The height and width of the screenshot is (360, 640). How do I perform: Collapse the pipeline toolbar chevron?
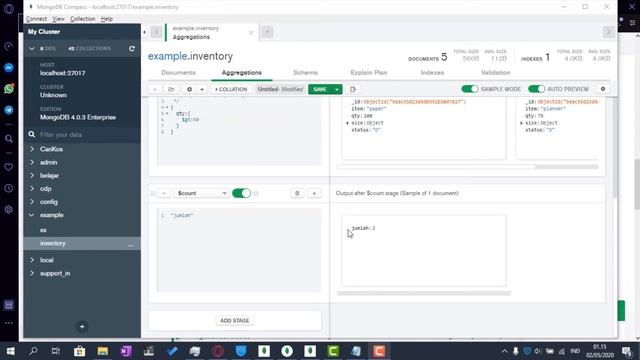click(x=155, y=89)
